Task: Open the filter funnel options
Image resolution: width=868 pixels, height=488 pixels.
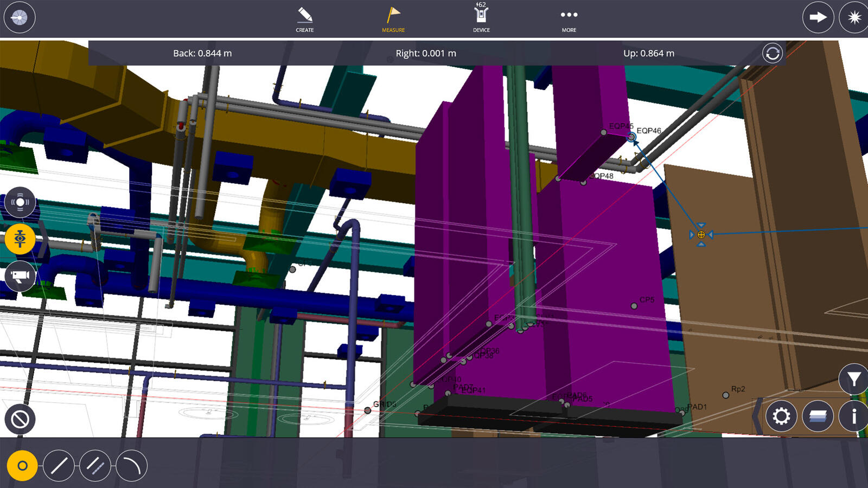Action: pos(853,380)
